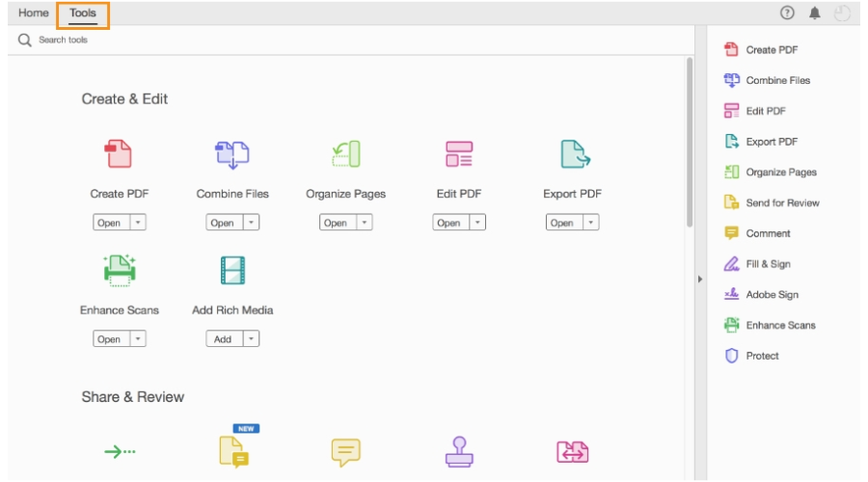Click the 'Create & Edit' section heading
This screenshot has height=482, width=868.
pos(124,99)
